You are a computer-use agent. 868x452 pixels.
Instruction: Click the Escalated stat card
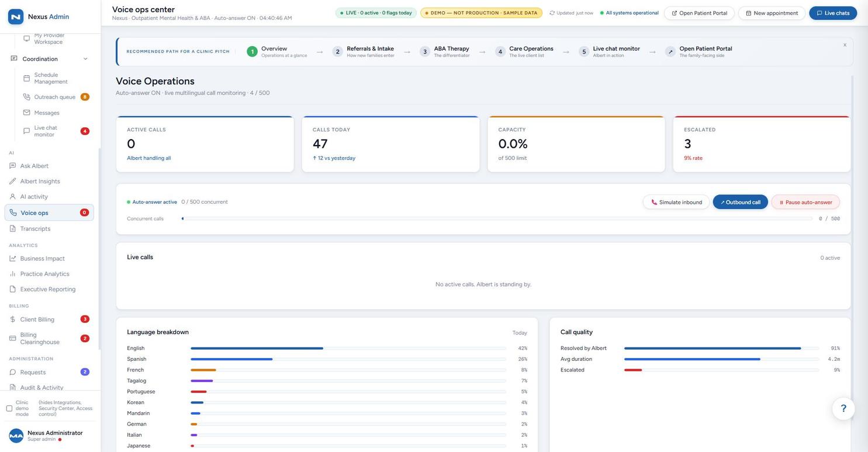762,144
